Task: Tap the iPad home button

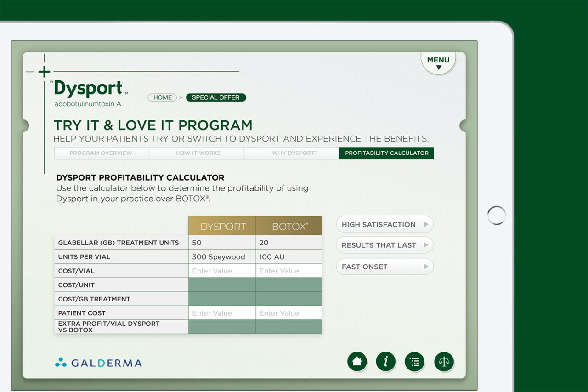Action: [497, 215]
